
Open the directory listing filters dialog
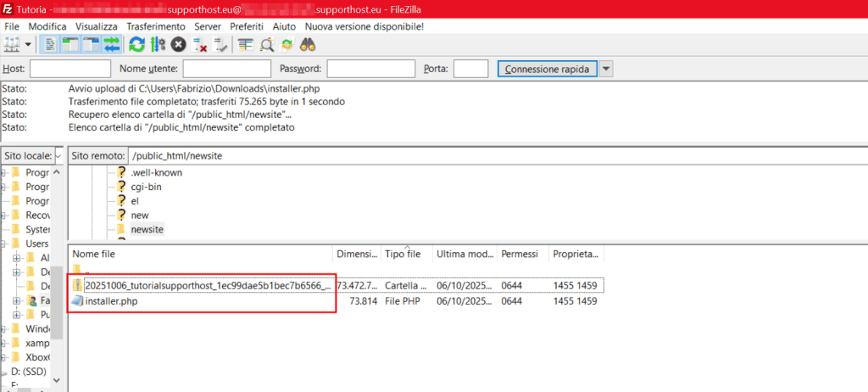pos(245,44)
